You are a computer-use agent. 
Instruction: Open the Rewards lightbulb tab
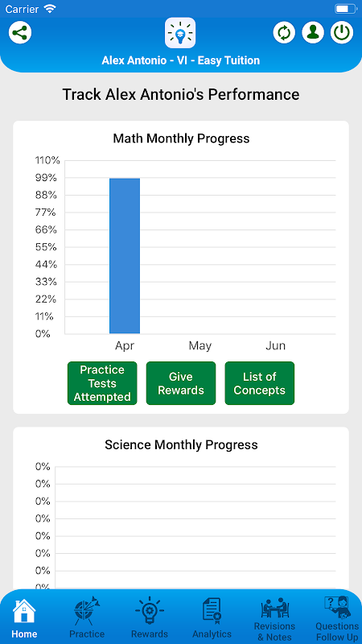(x=150, y=617)
